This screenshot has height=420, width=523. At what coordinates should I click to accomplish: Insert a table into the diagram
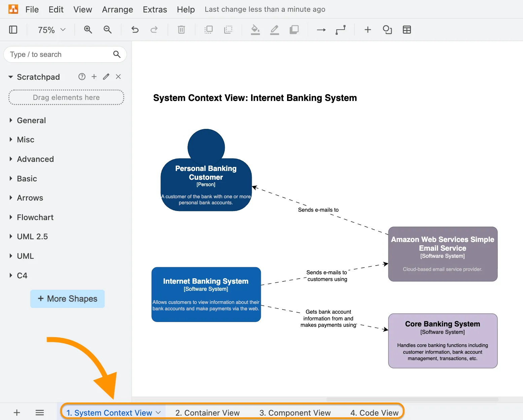pyautogui.click(x=407, y=30)
